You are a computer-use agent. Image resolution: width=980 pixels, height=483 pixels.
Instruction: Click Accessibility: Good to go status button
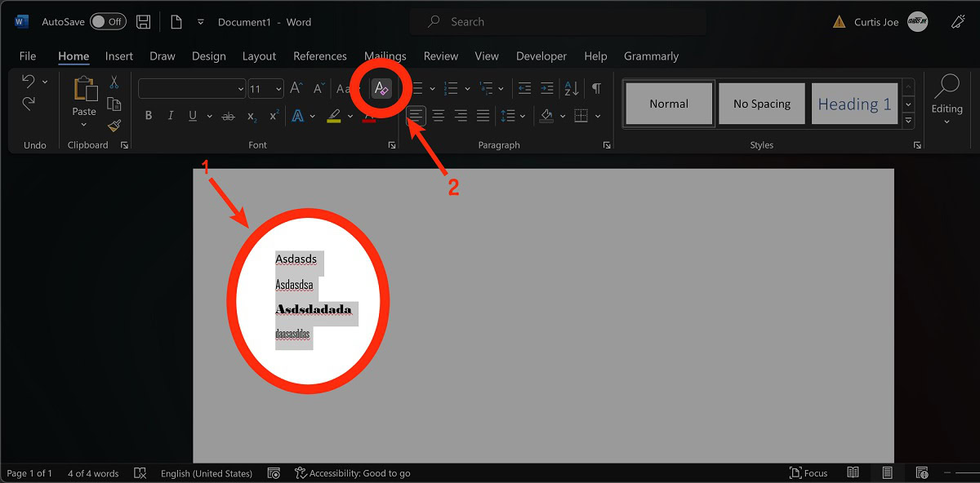click(x=353, y=472)
